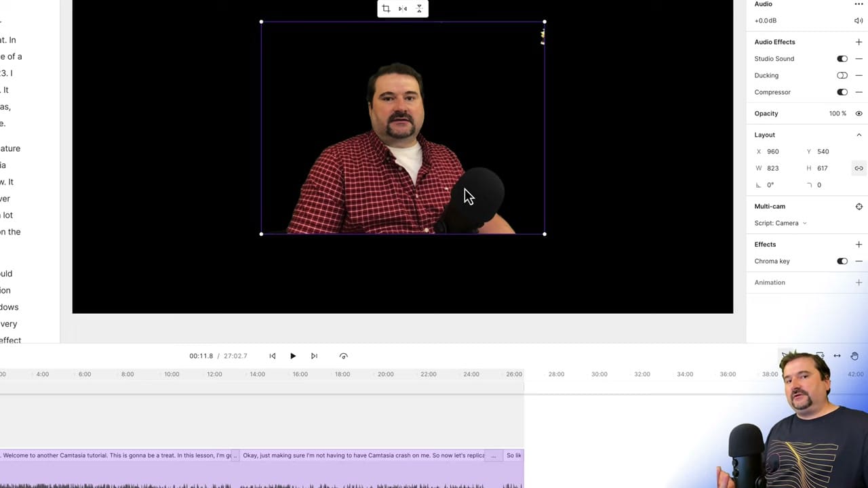Viewport: 868px width, 488px height.
Task: Select the Crop tool above the canvas
Action: tap(386, 8)
